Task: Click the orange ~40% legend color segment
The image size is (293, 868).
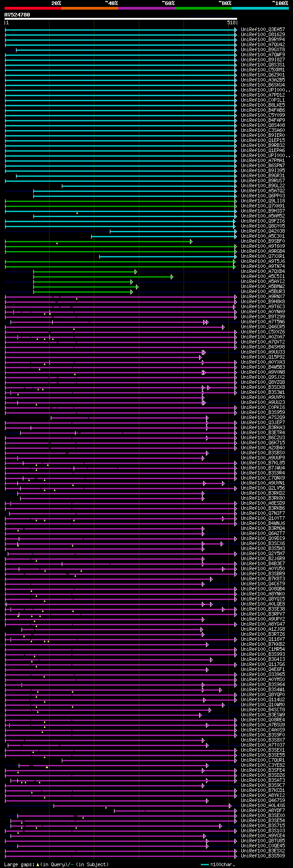Action: pos(90,8)
